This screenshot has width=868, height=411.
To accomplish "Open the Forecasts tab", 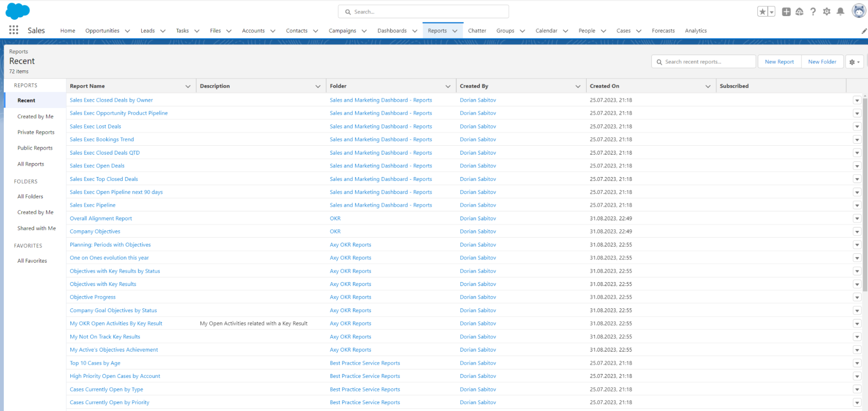I will coord(663,31).
